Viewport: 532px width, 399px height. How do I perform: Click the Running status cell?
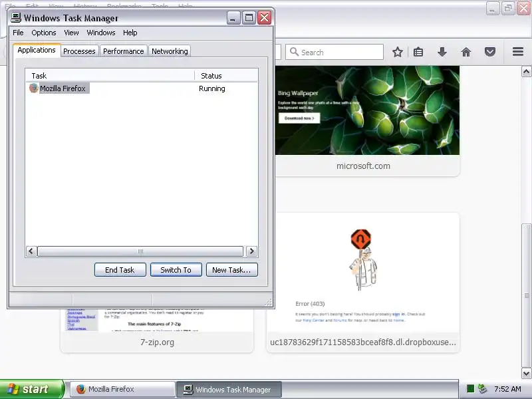coord(212,88)
